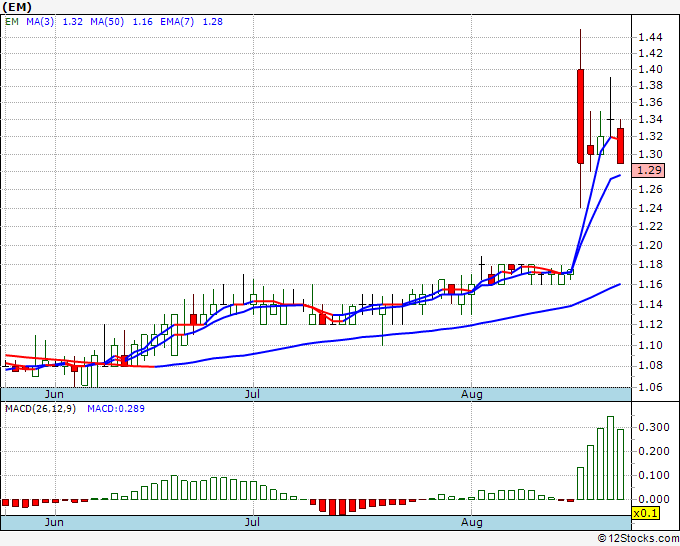Screen dimensions: 680x546
Task: Click the 1.30 price axis label
Action: (651, 154)
